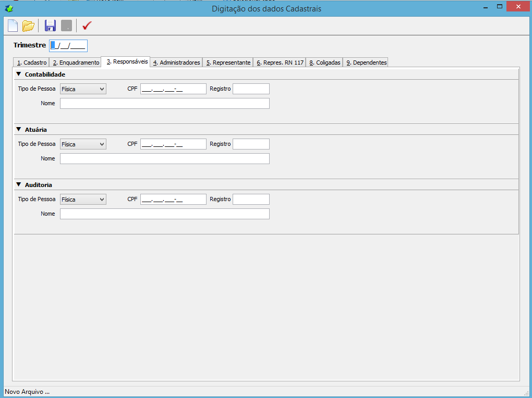Collapse the Auditoria section triangle
The height and width of the screenshot is (398, 532).
pyautogui.click(x=19, y=184)
